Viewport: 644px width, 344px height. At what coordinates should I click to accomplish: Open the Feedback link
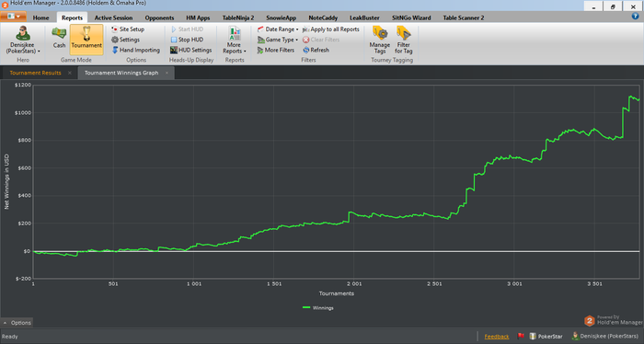(497, 337)
